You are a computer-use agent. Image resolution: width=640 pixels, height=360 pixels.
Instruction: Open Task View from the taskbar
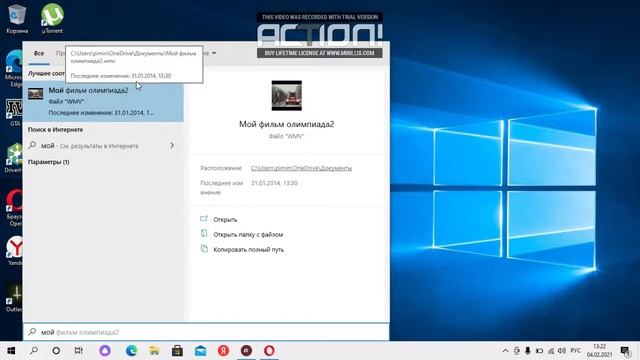point(78,351)
